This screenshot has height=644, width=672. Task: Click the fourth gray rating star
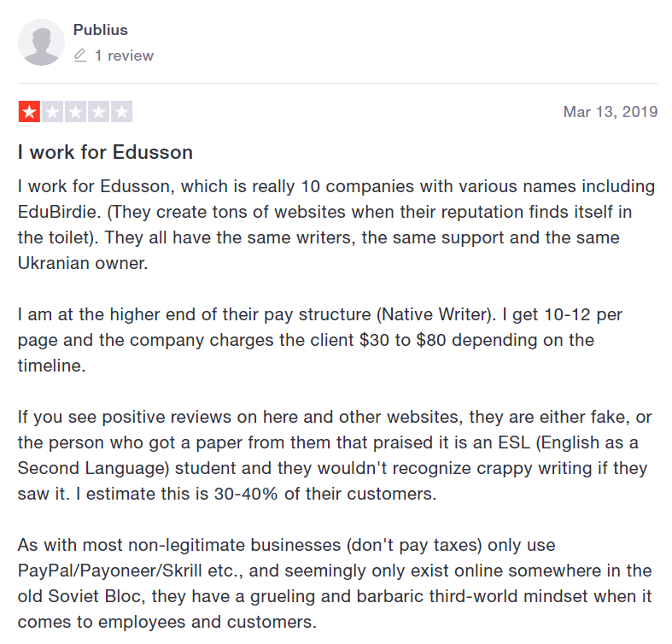tap(98, 112)
